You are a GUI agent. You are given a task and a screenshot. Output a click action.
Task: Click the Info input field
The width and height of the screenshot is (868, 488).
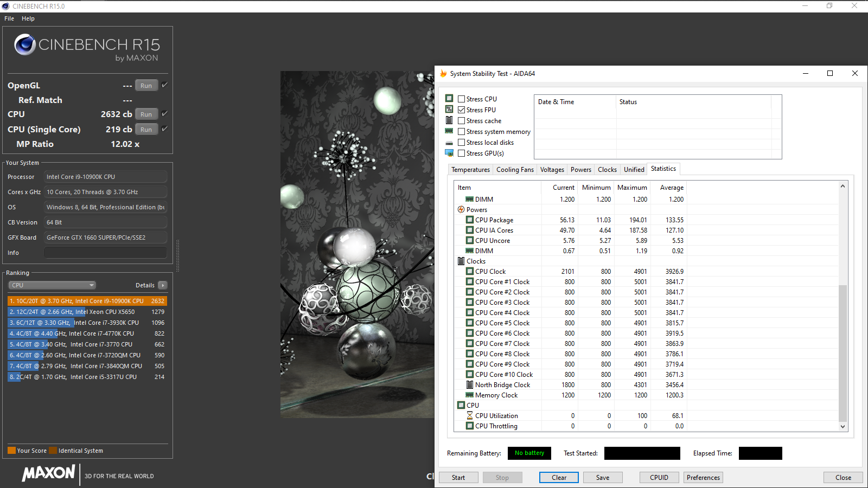[105, 253]
